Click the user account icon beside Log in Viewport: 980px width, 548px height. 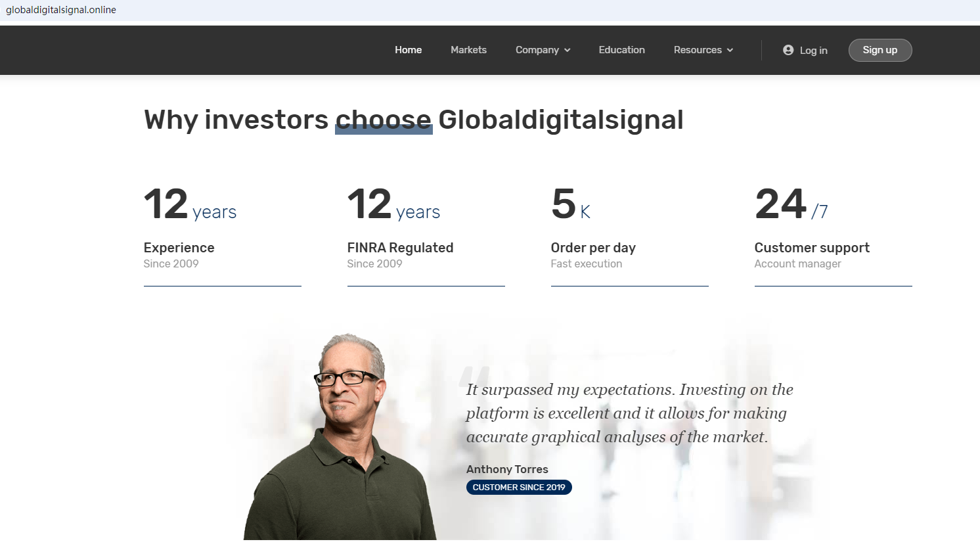[x=788, y=50]
